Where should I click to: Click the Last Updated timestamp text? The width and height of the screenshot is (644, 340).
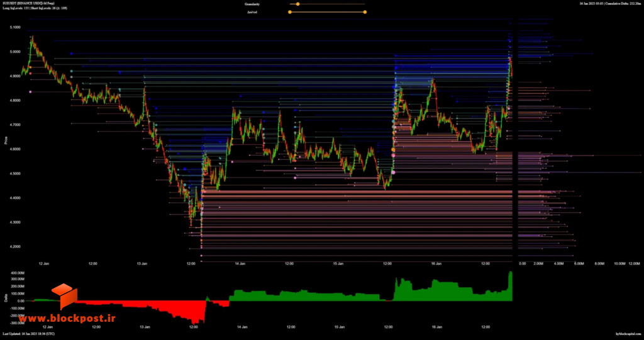tap(28, 334)
